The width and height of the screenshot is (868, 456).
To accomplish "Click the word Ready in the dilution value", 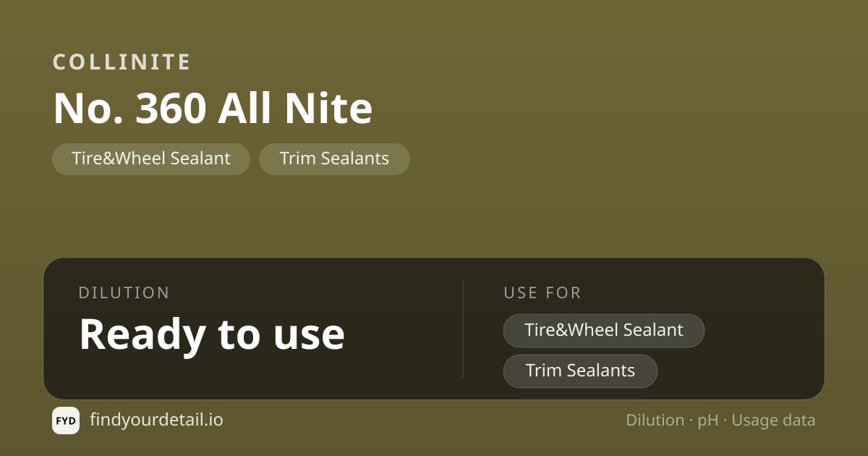I will 142,336.
